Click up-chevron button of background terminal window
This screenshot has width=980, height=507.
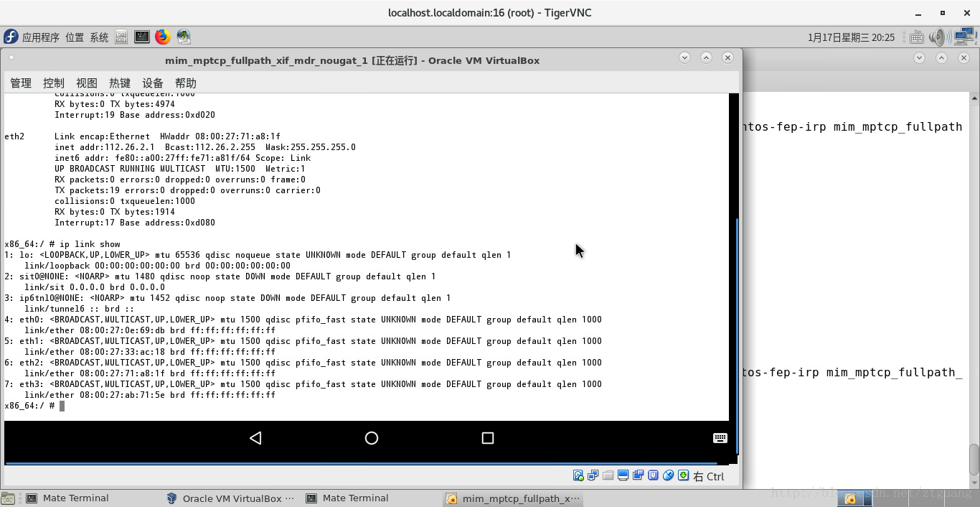tap(942, 57)
